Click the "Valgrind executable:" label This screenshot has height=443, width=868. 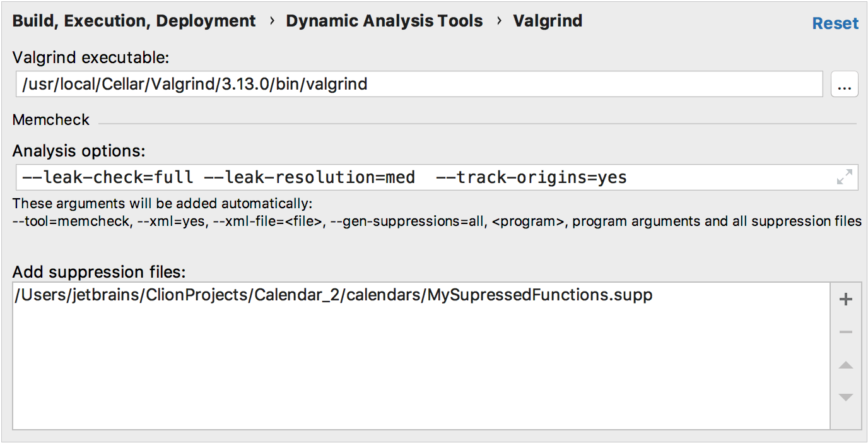[91, 57]
